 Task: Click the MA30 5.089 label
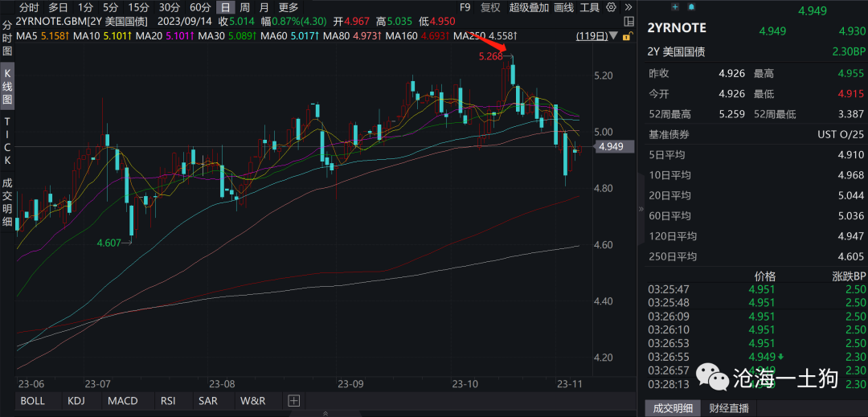click(x=227, y=36)
